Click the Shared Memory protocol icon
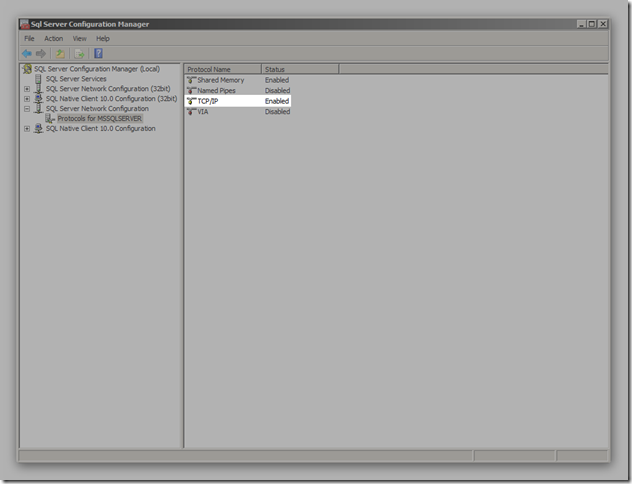This screenshot has height=484, width=632. (x=191, y=80)
